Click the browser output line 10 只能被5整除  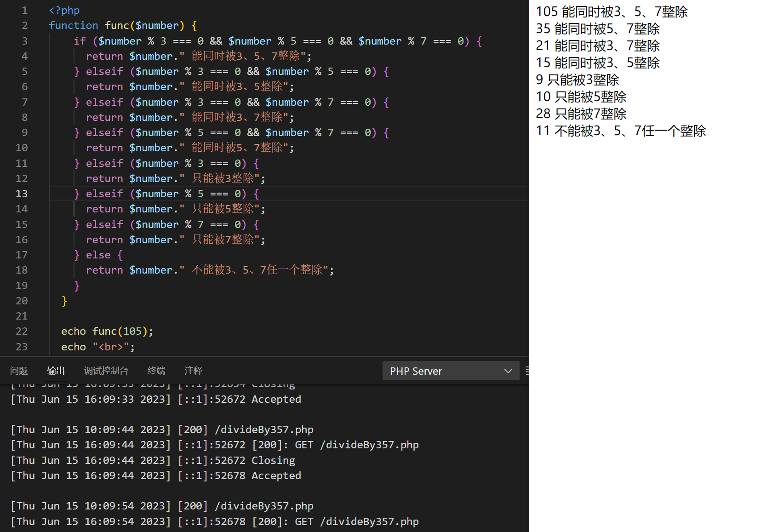click(581, 97)
